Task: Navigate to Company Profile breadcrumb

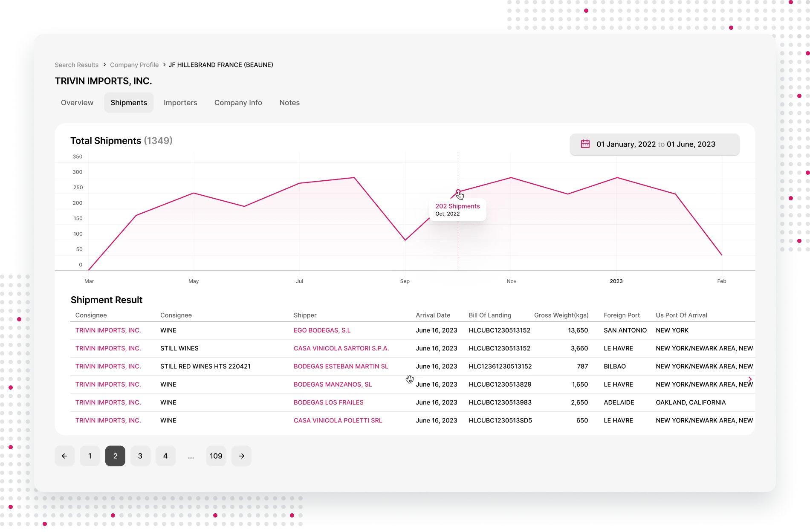Action: click(134, 65)
